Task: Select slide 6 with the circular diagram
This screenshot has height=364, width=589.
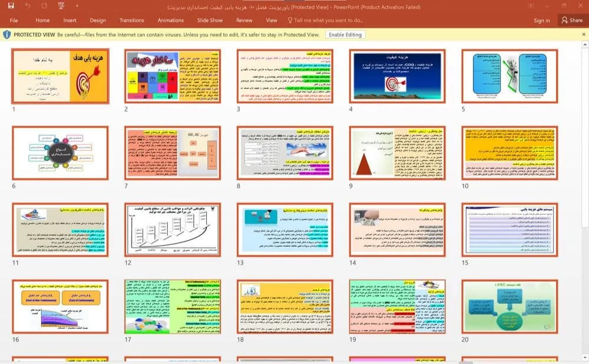Action: [61, 153]
